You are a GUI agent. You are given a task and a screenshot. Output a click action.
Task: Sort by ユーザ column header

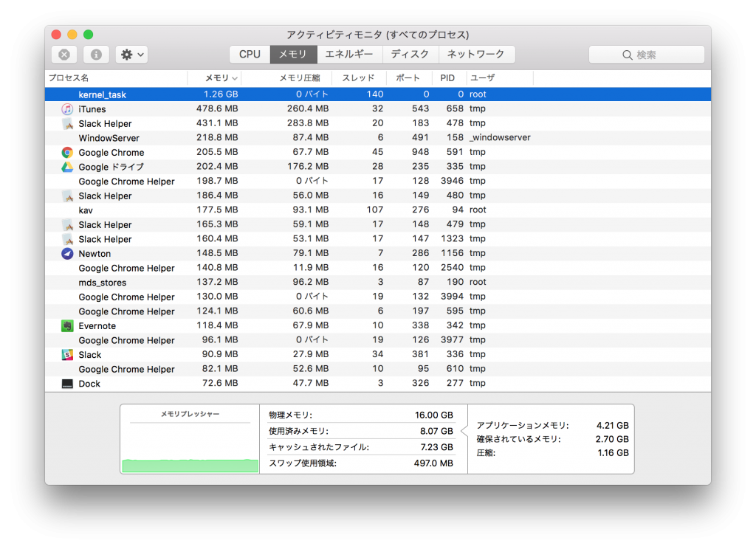coord(500,78)
